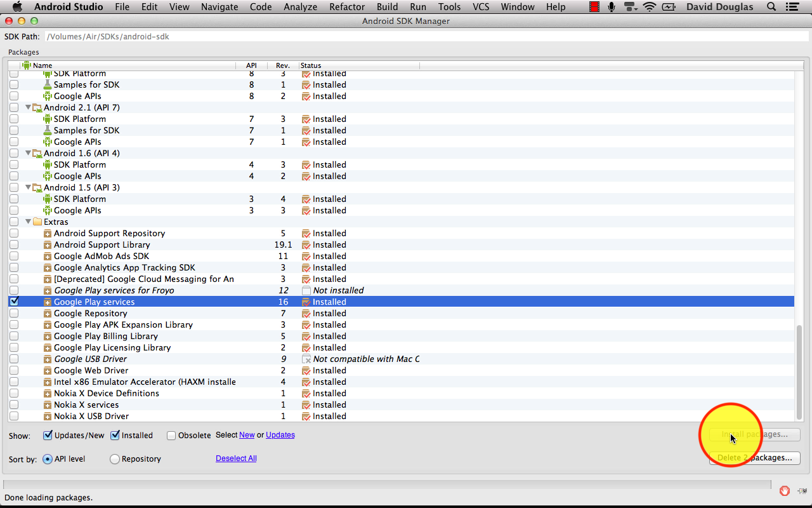Uncheck the Google Play services checkbox
812x508 pixels.
tap(14, 302)
